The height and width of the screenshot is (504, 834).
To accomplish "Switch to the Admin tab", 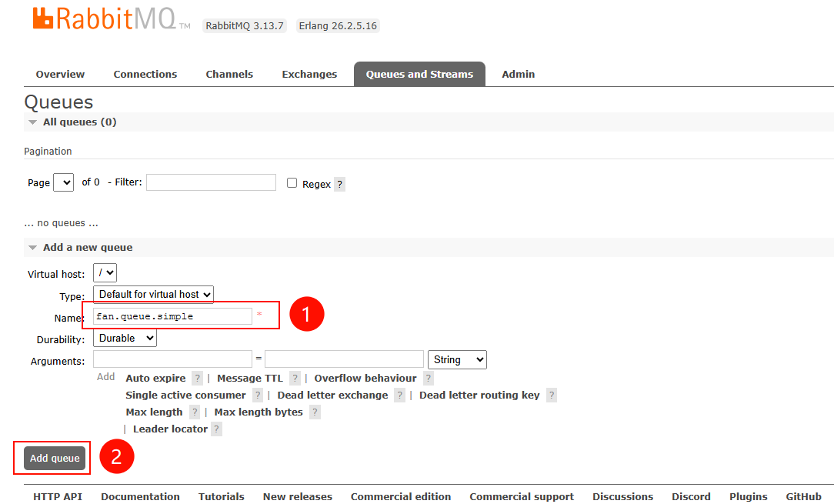I will 518,75.
